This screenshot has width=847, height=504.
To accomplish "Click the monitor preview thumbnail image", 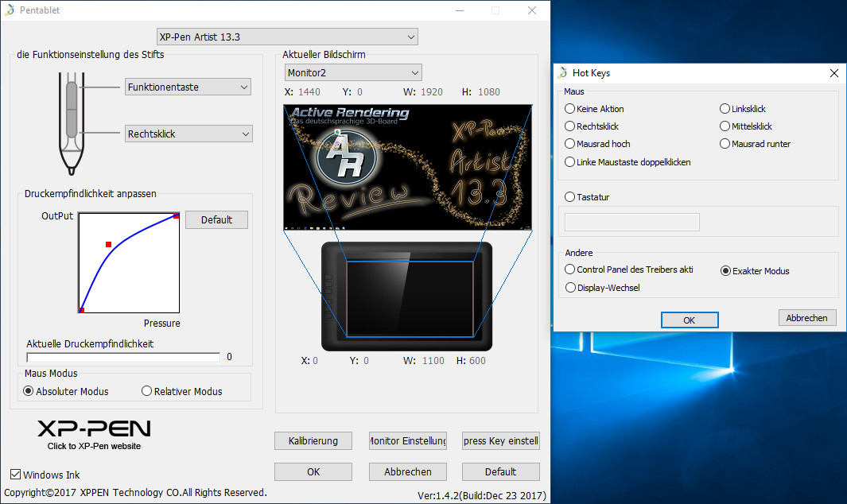I will [408, 168].
